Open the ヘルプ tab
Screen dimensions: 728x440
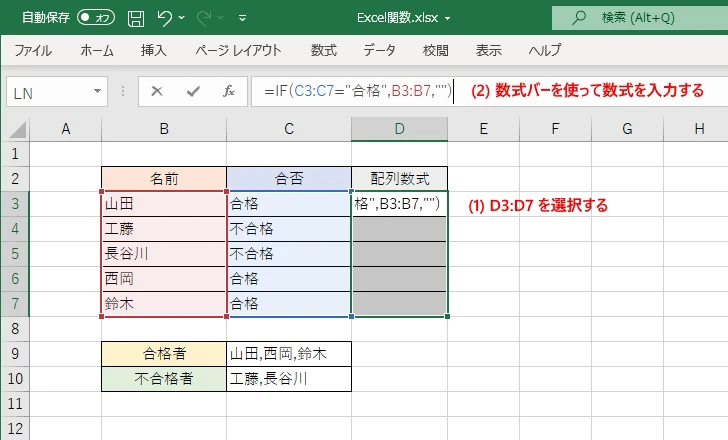click(x=545, y=50)
